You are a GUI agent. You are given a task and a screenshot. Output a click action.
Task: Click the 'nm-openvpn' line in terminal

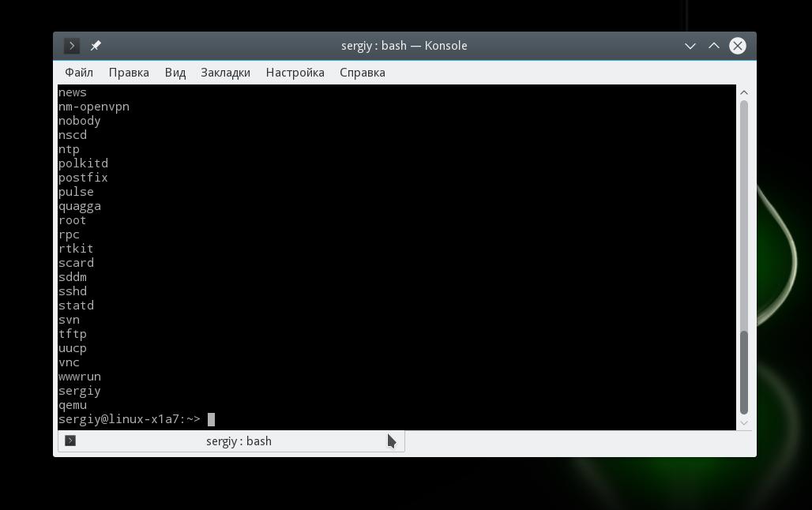click(x=94, y=107)
